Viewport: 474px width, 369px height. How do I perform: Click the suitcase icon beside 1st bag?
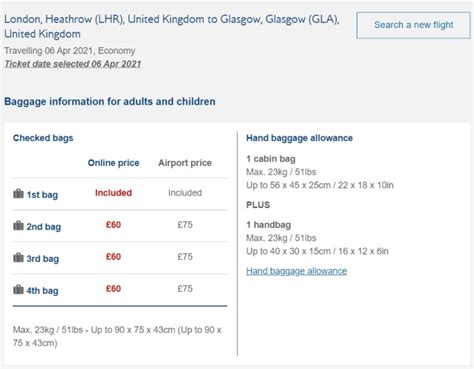click(x=18, y=194)
